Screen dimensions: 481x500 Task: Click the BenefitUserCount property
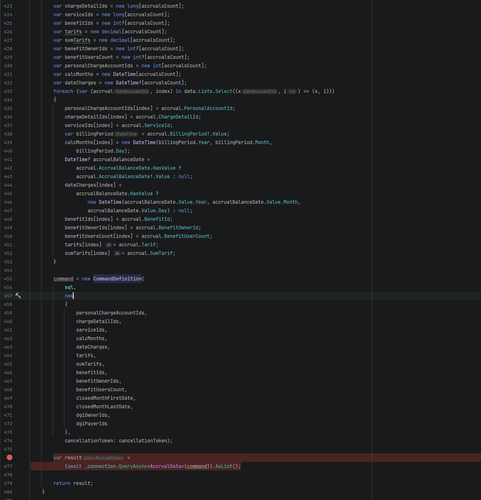pyautogui.click(x=187, y=236)
